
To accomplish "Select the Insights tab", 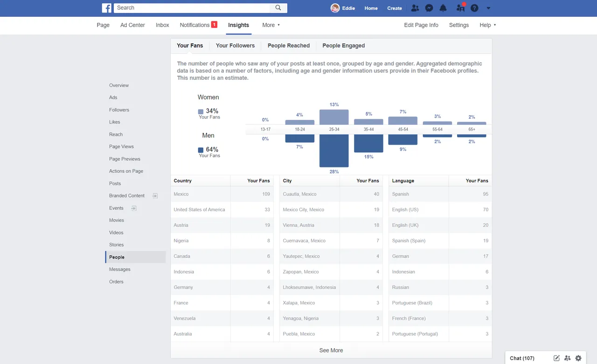I will [238, 25].
